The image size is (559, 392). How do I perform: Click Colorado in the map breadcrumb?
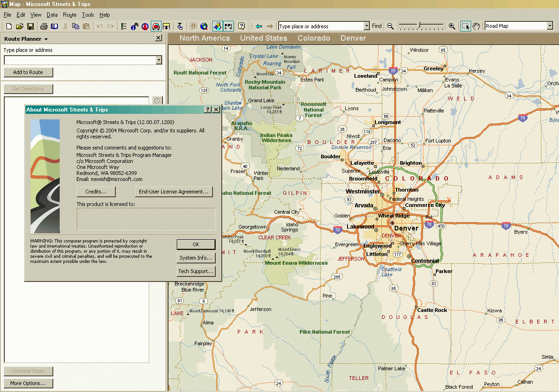pos(314,38)
